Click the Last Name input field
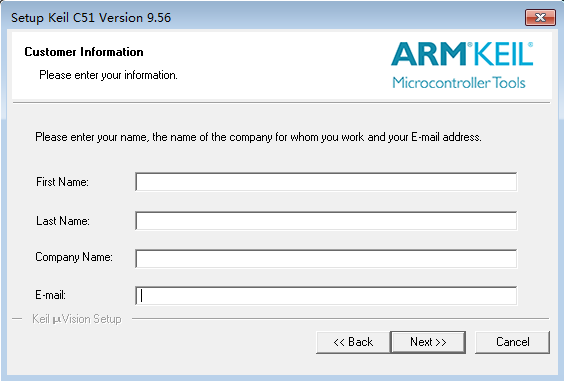Viewport: 564px width, 381px height. coord(326,221)
